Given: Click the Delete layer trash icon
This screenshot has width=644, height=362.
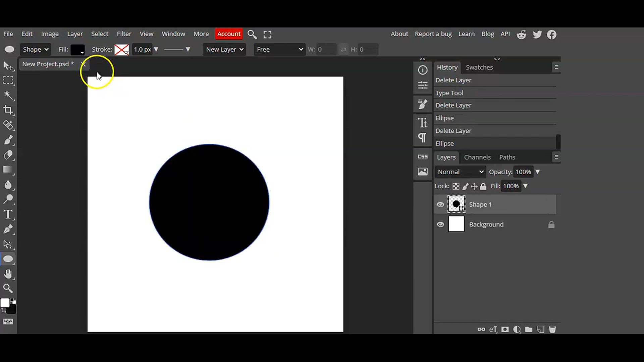Looking at the screenshot, I should [552, 329].
